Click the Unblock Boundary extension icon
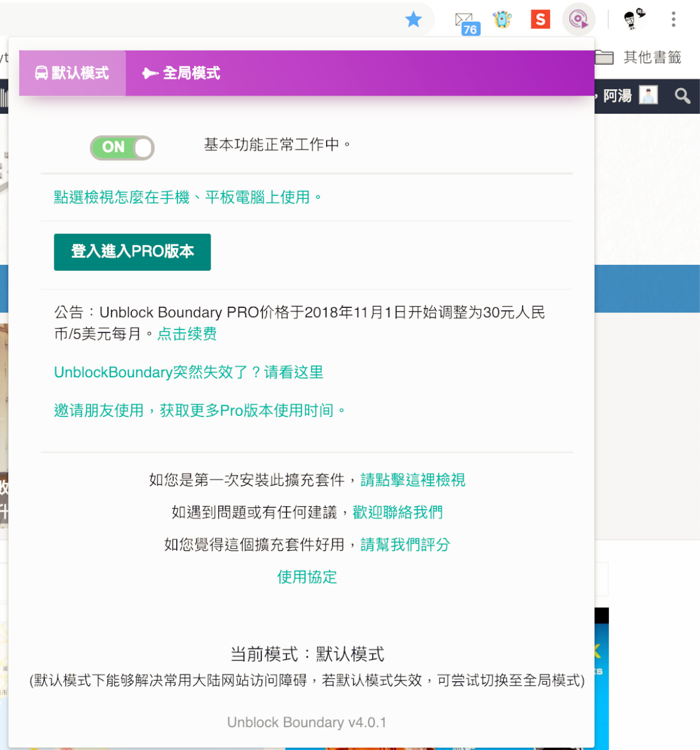The image size is (700, 750). (x=578, y=20)
